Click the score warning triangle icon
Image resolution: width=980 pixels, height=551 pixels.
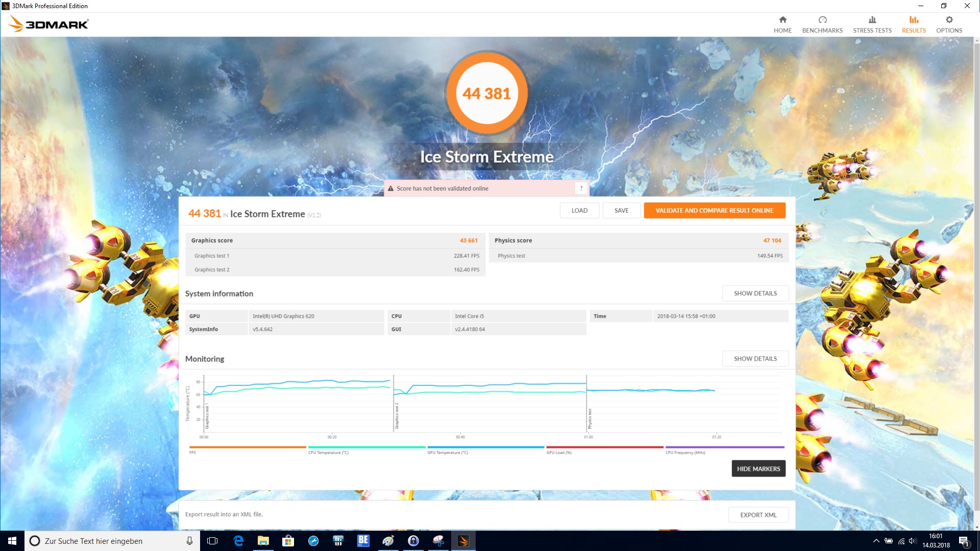[390, 188]
